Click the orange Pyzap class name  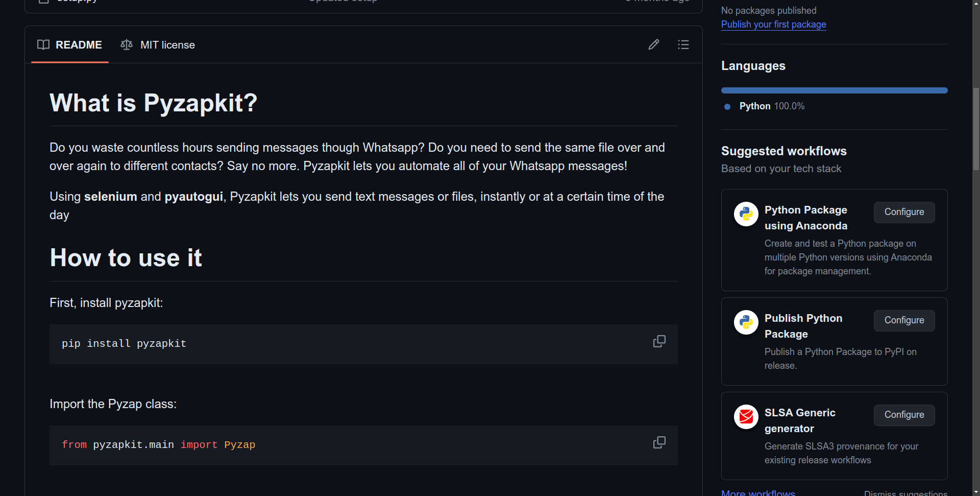(240, 445)
